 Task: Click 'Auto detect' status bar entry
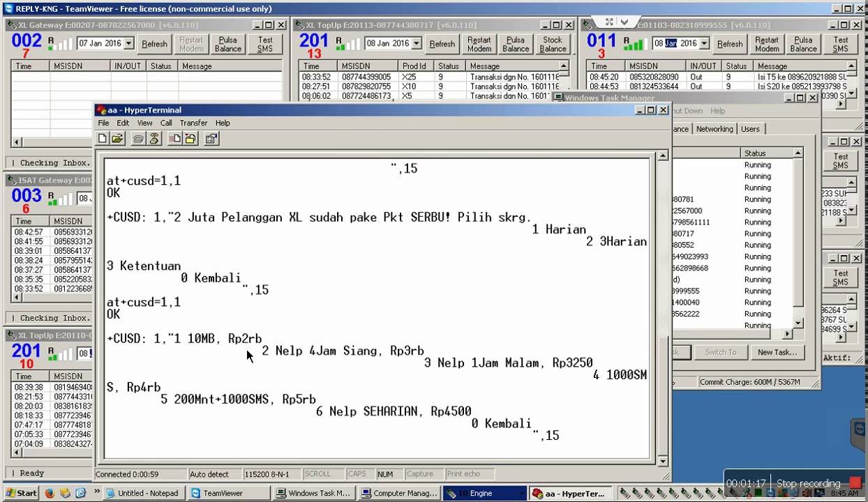pyautogui.click(x=214, y=474)
